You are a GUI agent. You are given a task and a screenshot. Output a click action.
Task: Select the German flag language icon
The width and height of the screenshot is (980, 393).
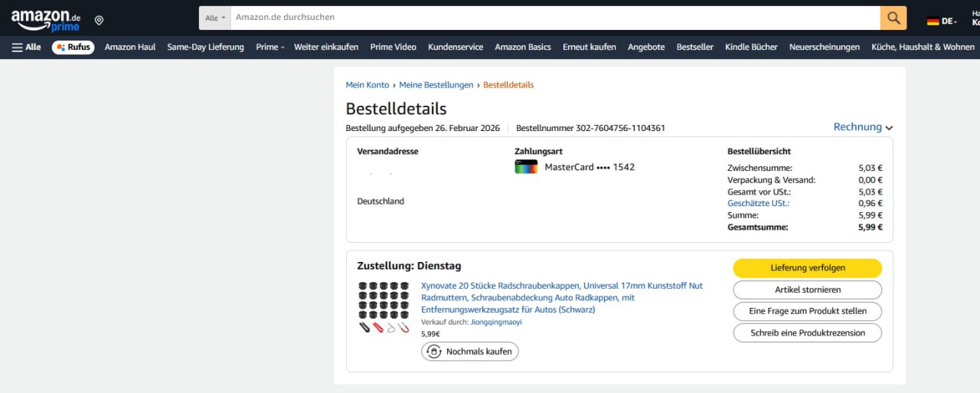(x=933, y=21)
